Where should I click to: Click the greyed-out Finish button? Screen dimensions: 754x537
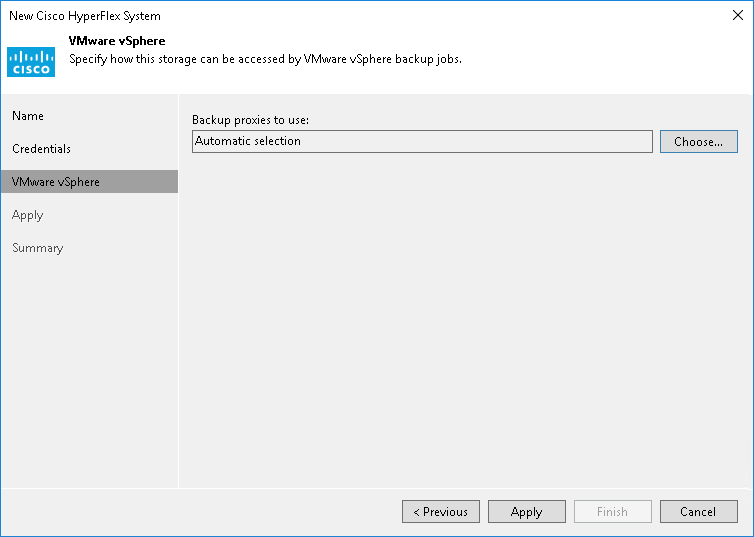click(x=612, y=512)
